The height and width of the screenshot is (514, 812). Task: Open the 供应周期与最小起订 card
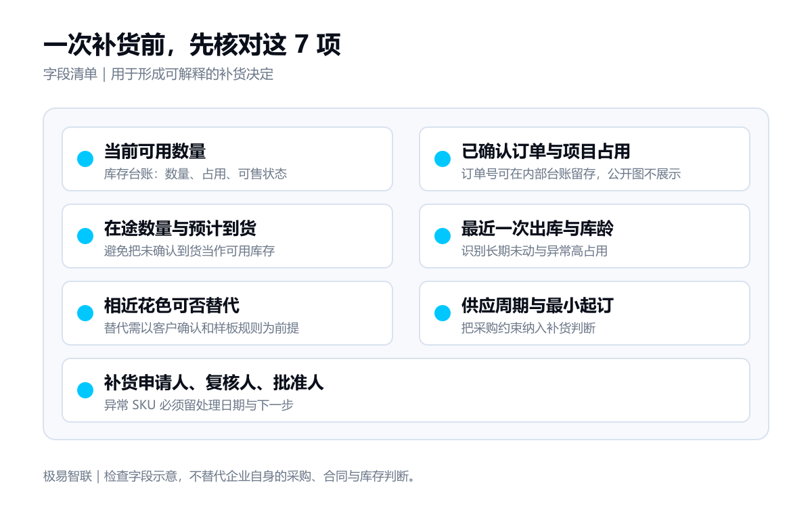pyautogui.click(x=585, y=313)
